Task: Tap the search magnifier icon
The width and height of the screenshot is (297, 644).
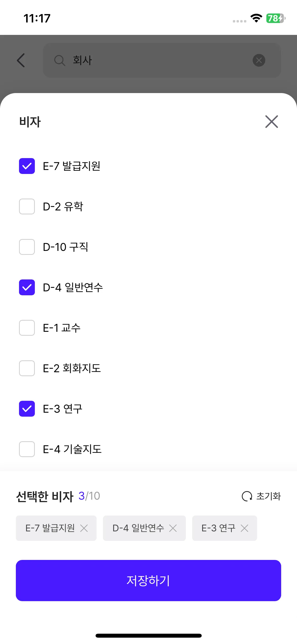Action: [x=59, y=60]
